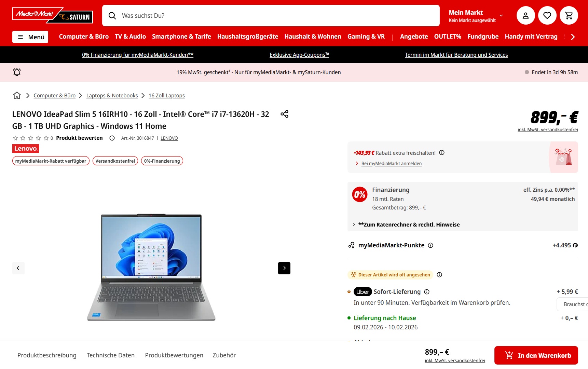The width and height of the screenshot is (588, 369).
Task: Go to home via breadcrumb house icon
Action: coord(17,95)
